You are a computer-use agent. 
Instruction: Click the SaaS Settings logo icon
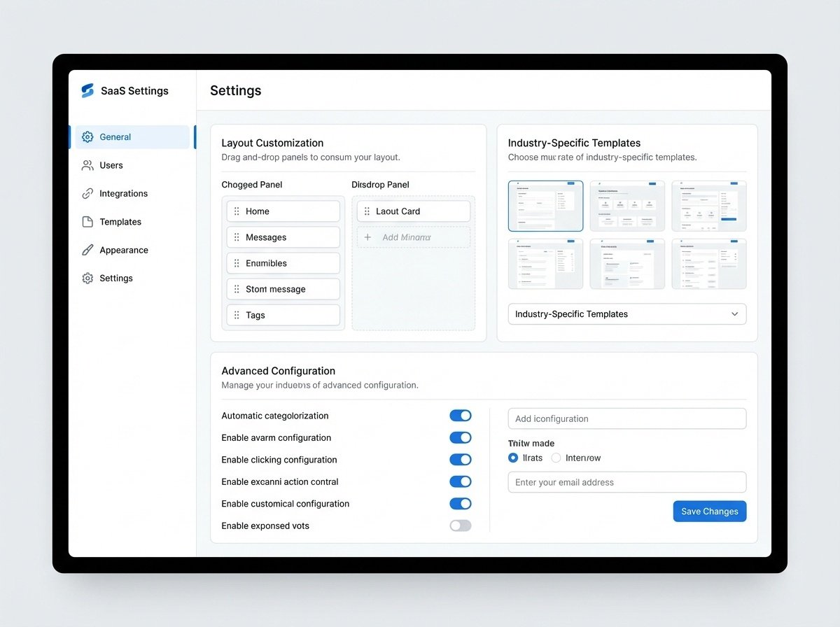tap(87, 91)
